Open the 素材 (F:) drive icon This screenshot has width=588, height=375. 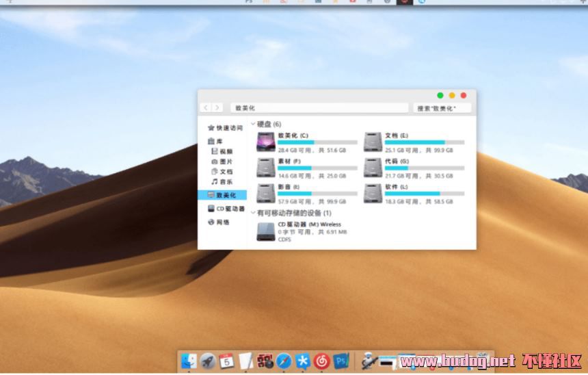(x=266, y=168)
